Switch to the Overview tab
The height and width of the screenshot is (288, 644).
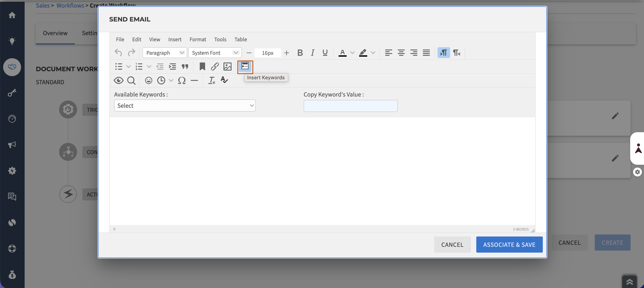click(55, 33)
